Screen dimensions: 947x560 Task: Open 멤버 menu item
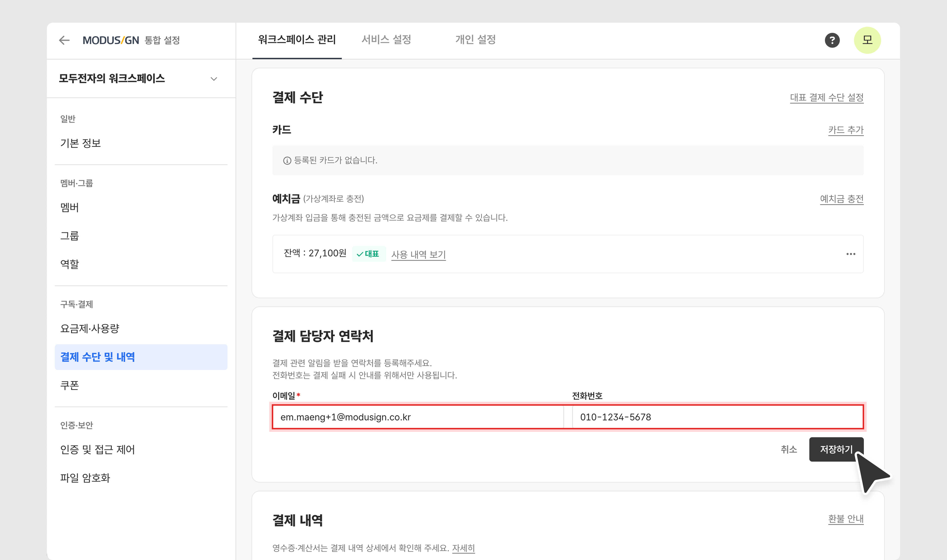[70, 207]
